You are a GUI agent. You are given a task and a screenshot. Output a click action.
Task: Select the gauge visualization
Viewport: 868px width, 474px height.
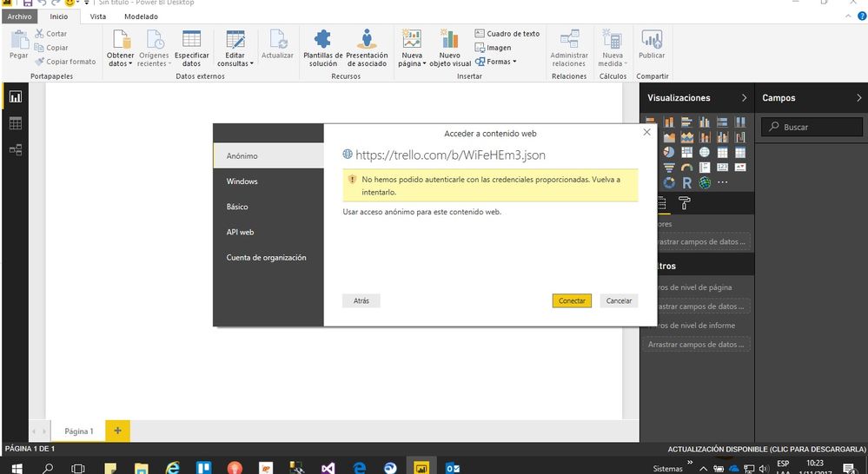(x=686, y=167)
